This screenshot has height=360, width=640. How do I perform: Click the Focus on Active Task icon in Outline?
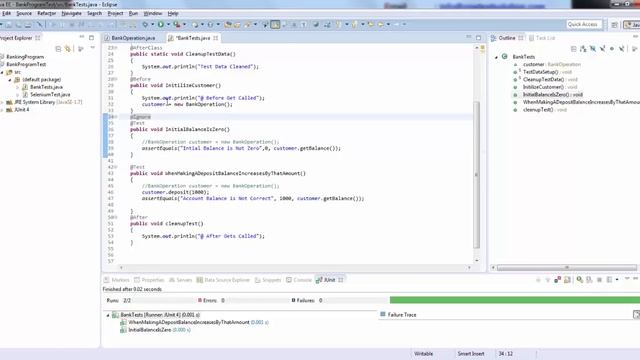click(x=635, y=49)
